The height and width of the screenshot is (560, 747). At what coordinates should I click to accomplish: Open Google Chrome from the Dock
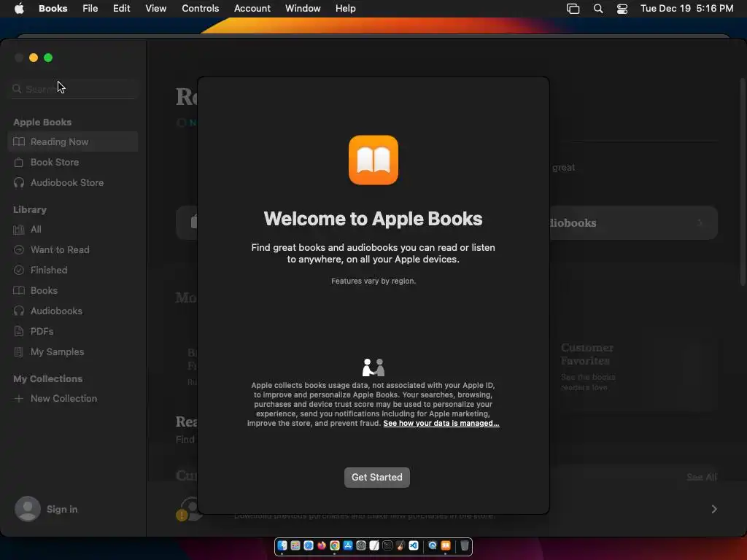pyautogui.click(x=334, y=545)
